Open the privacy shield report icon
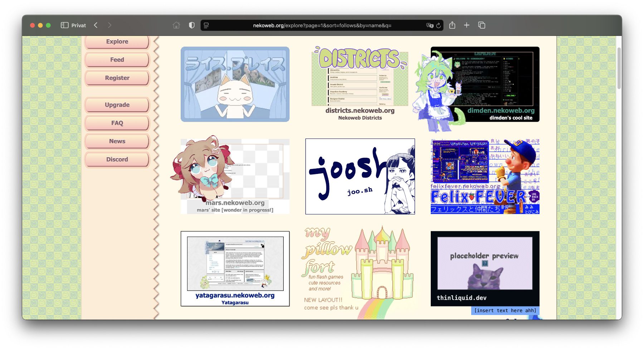The image size is (644, 349). [192, 25]
